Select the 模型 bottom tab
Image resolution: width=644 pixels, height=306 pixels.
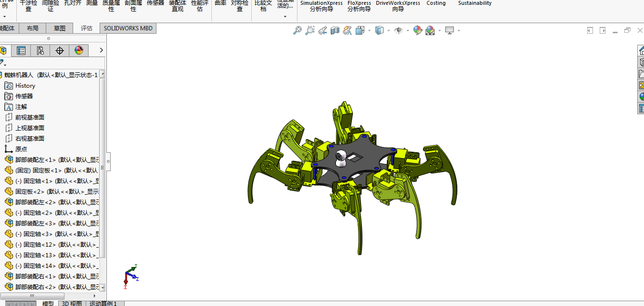(x=48, y=304)
